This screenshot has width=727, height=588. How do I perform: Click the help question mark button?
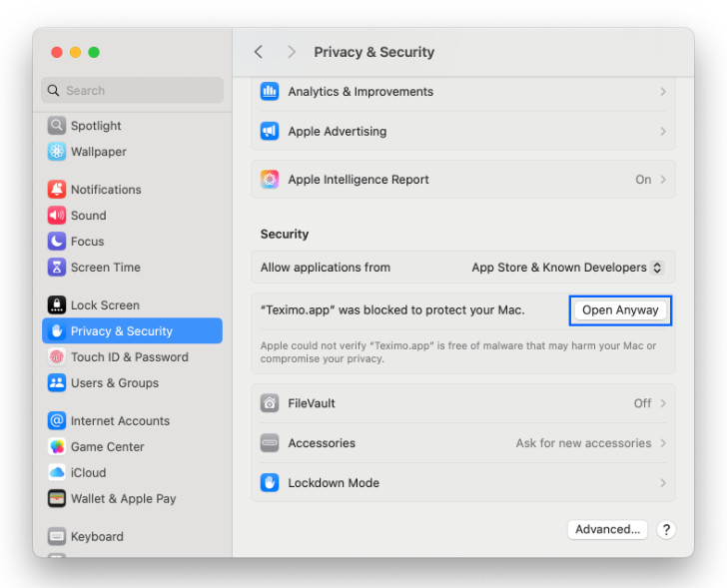666,530
